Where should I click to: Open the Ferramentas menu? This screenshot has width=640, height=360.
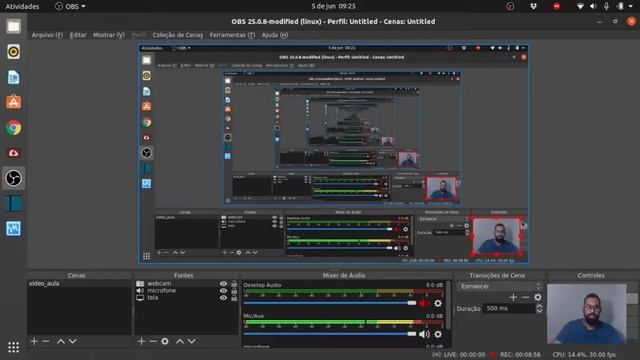coord(232,35)
